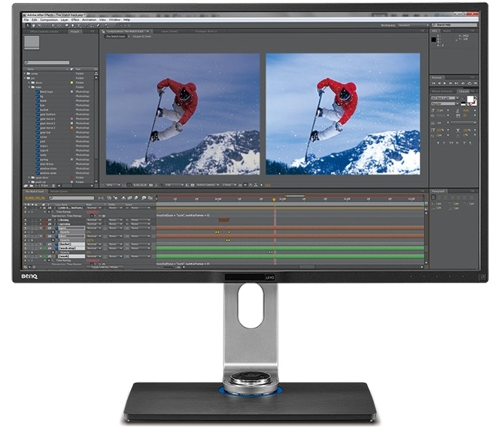Expand the open door folder in Project
Viewport: 504px width, 427px height.
29,177
